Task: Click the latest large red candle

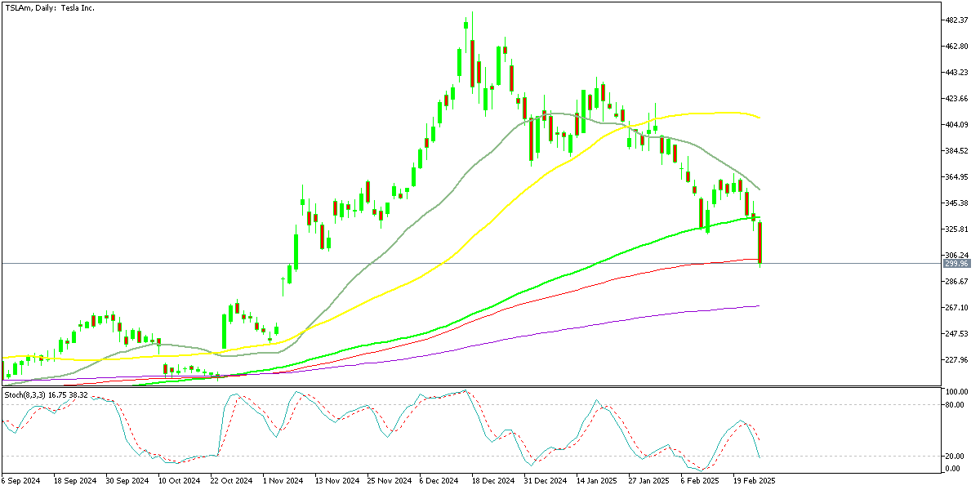Action: tap(760, 242)
